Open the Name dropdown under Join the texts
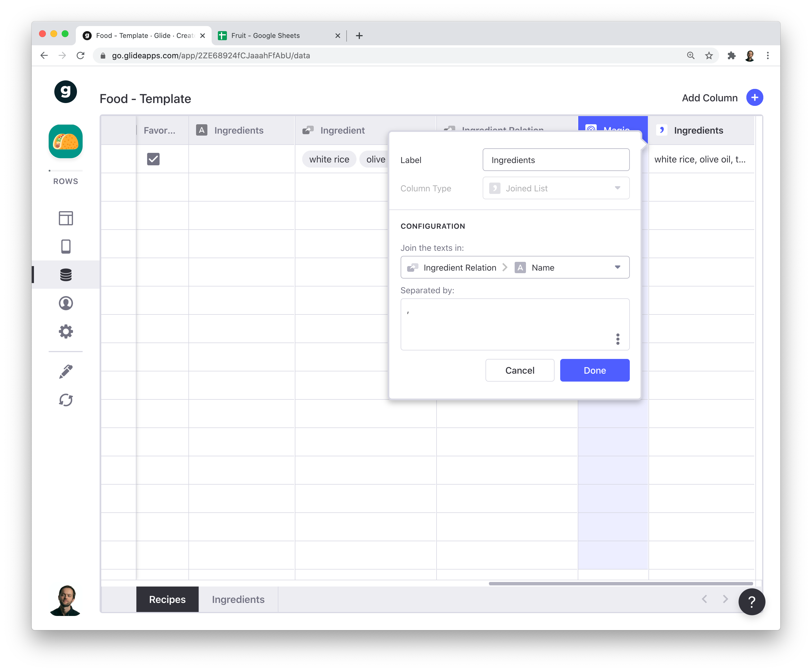 coord(618,267)
